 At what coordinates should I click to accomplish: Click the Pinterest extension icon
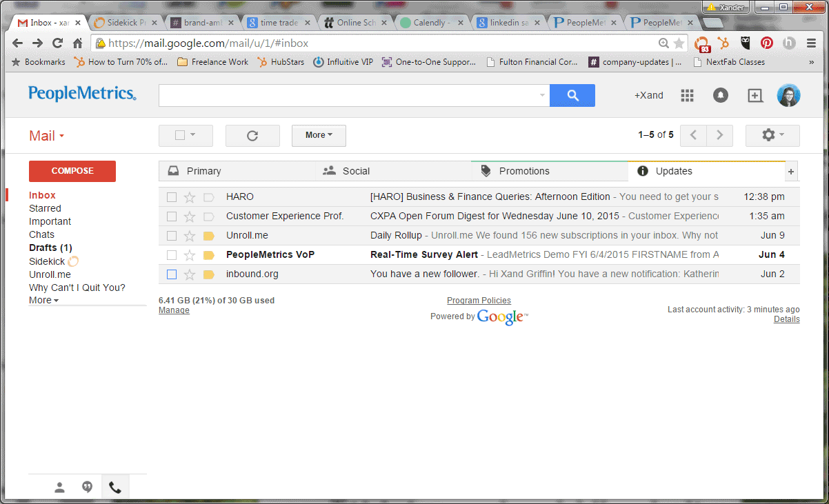coord(767,43)
